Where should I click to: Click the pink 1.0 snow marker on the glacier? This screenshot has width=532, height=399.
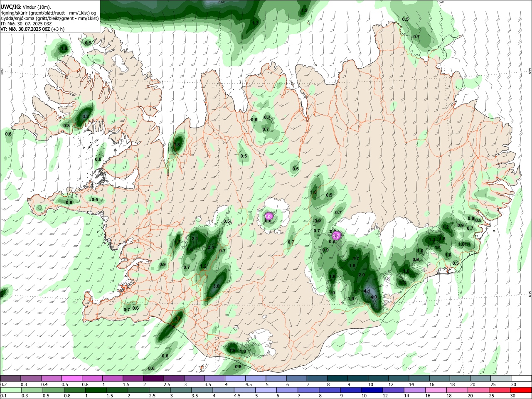coord(268,216)
